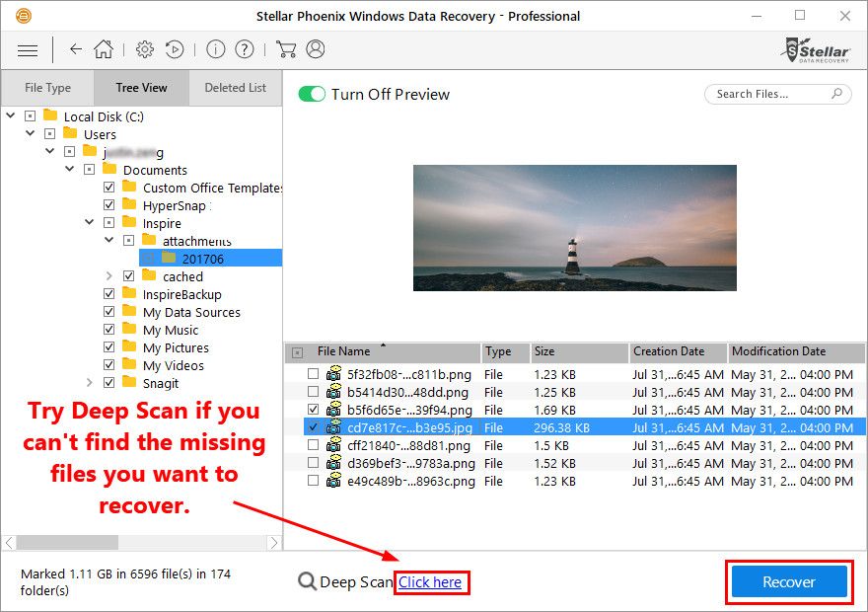The image size is (868, 612).
Task: Open the user account icon
Action: 316,49
